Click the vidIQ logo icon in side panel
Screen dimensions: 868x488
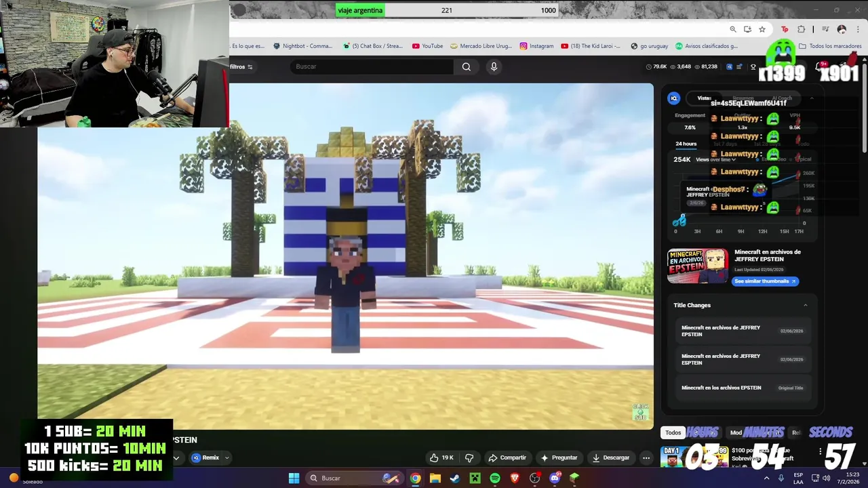[674, 98]
